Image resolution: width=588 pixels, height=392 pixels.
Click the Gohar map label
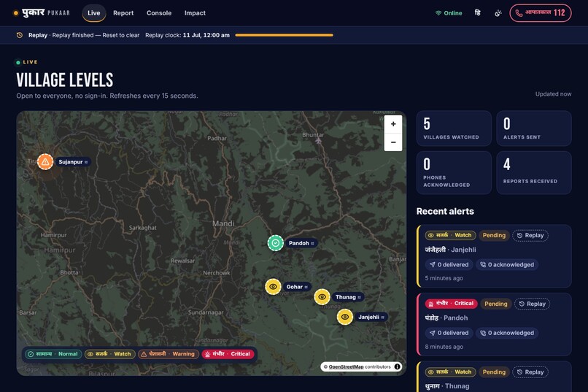(x=297, y=287)
